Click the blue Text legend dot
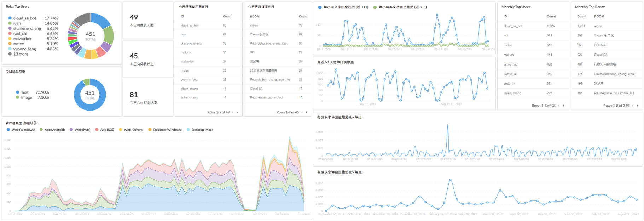The image size is (644, 221). [x=17, y=92]
